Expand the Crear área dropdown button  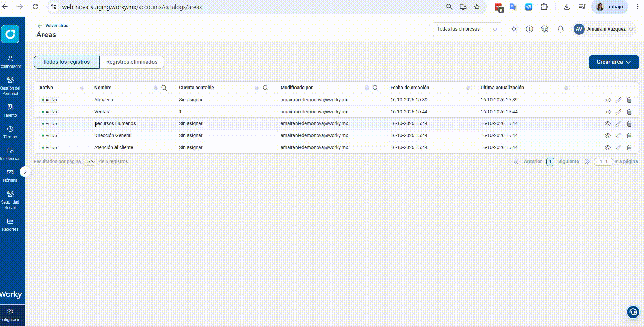click(614, 62)
